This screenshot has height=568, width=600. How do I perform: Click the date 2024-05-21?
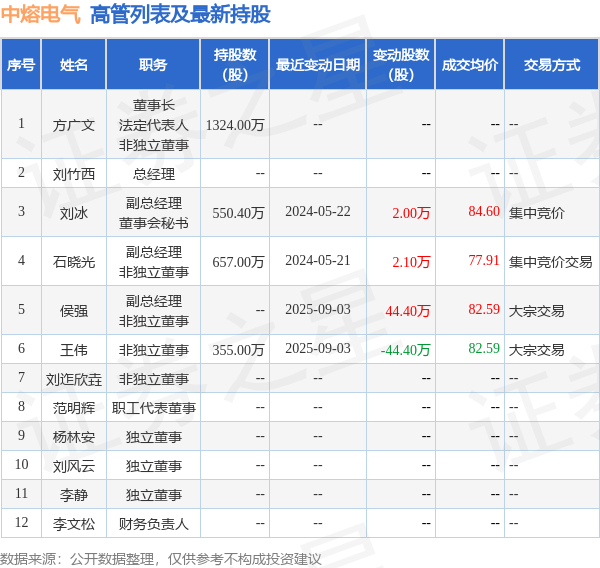pyautogui.click(x=318, y=260)
